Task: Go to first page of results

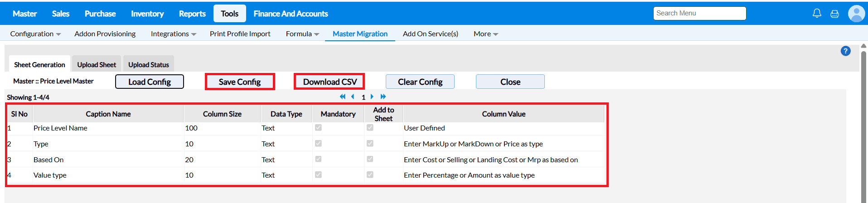Action: [x=343, y=97]
